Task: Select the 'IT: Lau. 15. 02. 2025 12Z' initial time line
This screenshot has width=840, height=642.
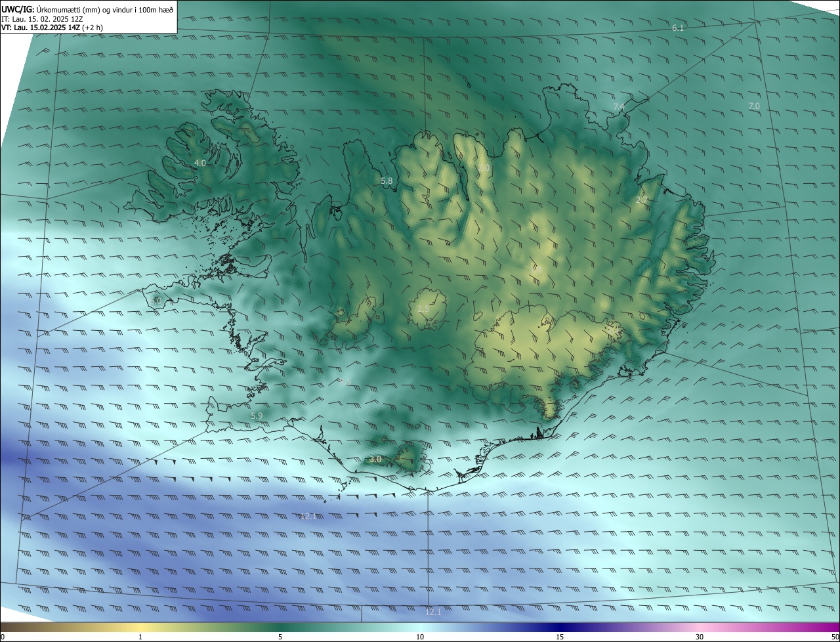Action: [x=42, y=19]
